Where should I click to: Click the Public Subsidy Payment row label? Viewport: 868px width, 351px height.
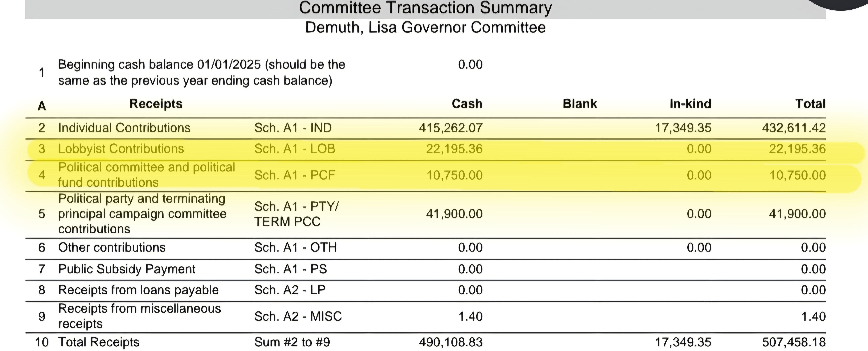coord(127,269)
